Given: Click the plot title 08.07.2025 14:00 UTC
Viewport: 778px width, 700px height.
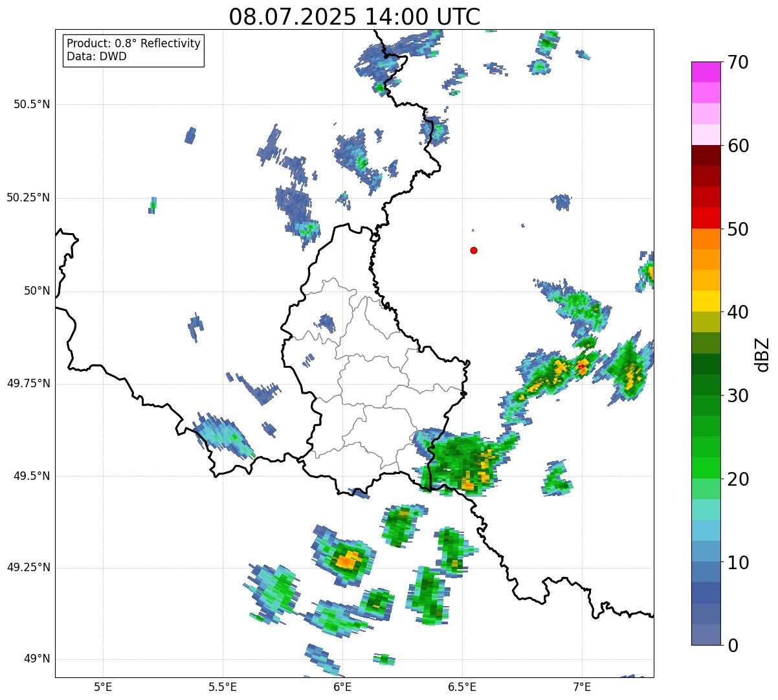Looking at the screenshot, I should 355,16.
